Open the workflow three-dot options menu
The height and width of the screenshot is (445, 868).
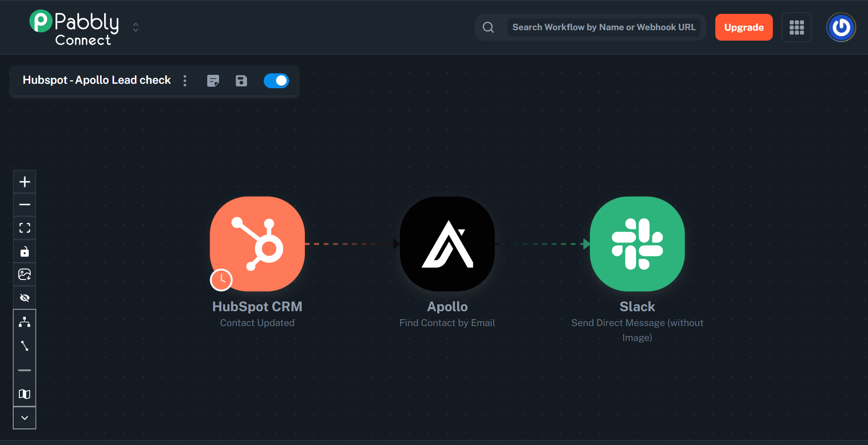coord(185,81)
